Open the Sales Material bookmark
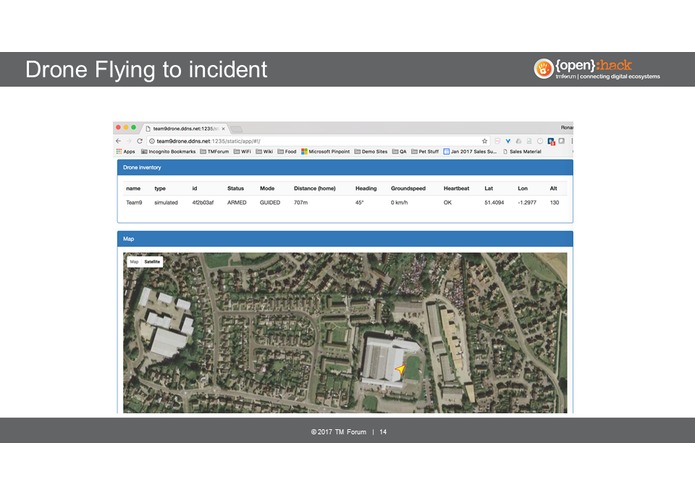This screenshot has height=494, width=695. point(522,152)
